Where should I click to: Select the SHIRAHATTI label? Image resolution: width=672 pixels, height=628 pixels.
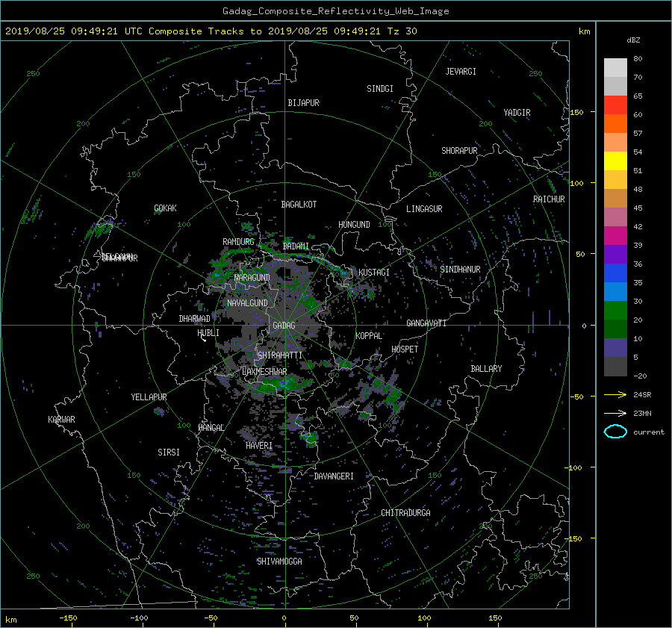click(280, 355)
